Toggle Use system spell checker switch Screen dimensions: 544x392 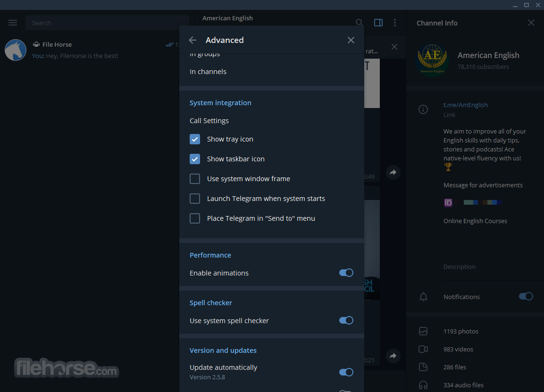[x=346, y=320]
